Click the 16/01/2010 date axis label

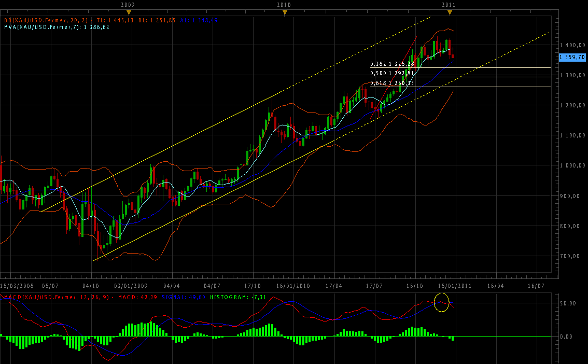coord(293,285)
